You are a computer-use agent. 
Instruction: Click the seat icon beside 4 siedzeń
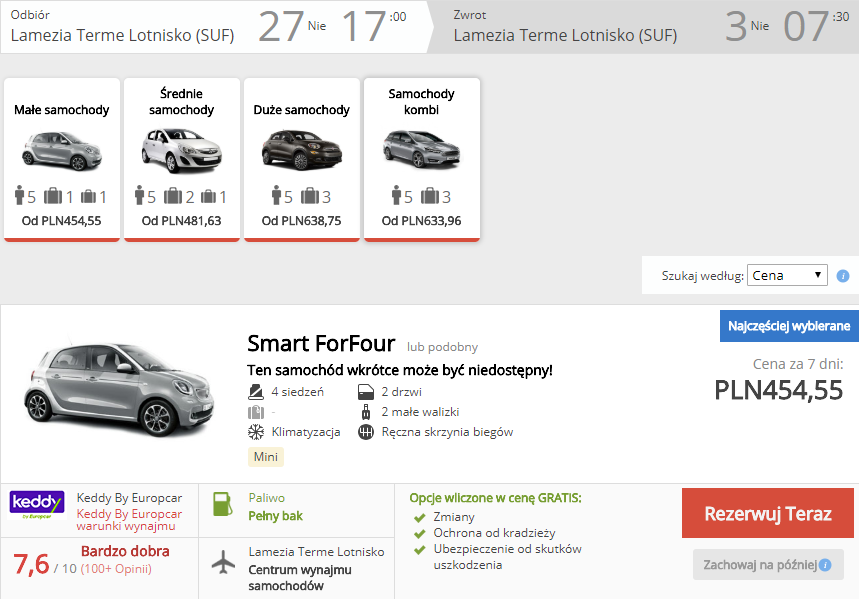pos(256,392)
